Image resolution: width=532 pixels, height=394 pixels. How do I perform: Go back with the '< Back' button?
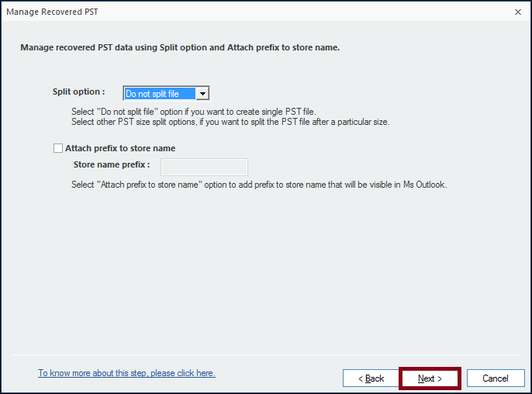coord(371,378)
